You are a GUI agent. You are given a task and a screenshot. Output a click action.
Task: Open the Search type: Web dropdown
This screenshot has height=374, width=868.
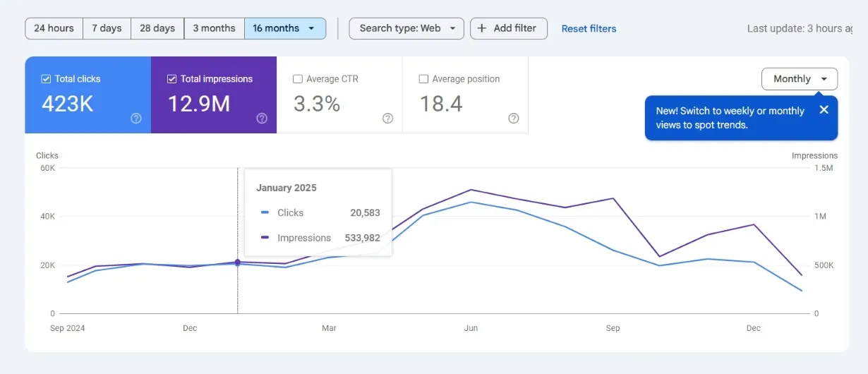(406, 28)
